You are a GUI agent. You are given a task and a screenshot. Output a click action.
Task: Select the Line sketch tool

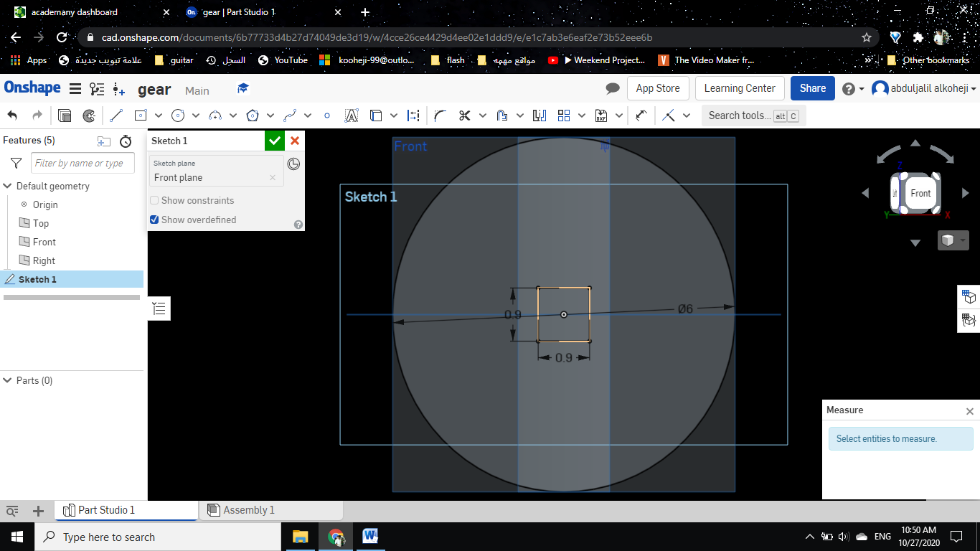click(x=116, y=116)
